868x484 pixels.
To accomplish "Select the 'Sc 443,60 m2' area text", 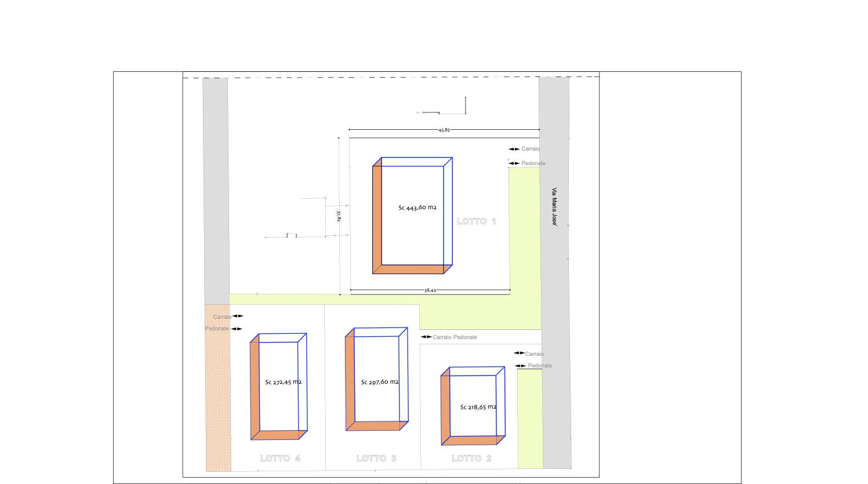I will coord(417,208).
